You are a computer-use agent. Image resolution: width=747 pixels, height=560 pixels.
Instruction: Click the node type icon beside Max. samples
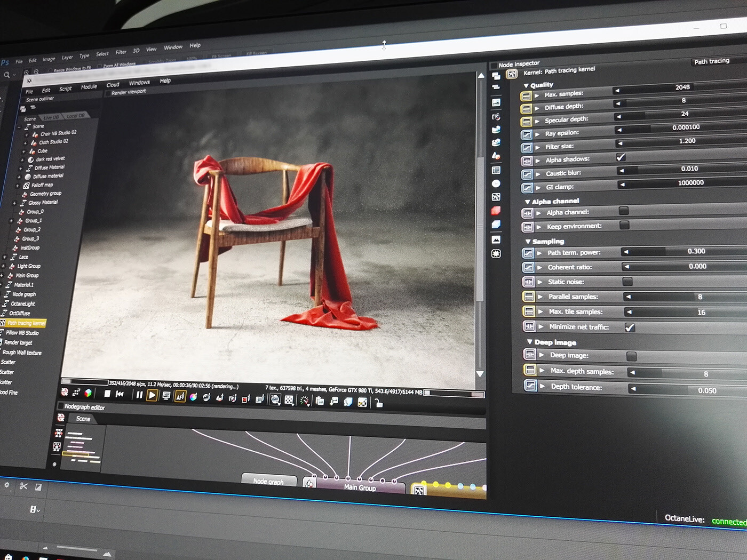pyautogui.click(x=526, y=96)
